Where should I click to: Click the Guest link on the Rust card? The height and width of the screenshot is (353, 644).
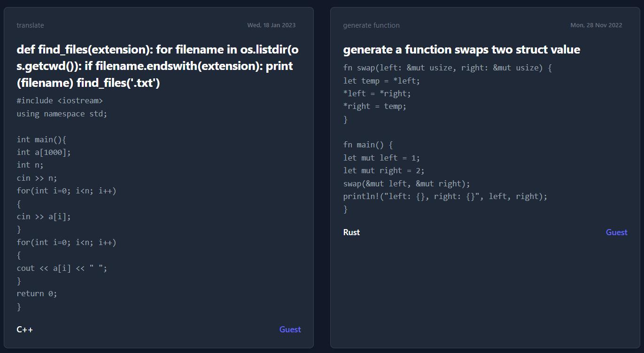coord(616,232)
